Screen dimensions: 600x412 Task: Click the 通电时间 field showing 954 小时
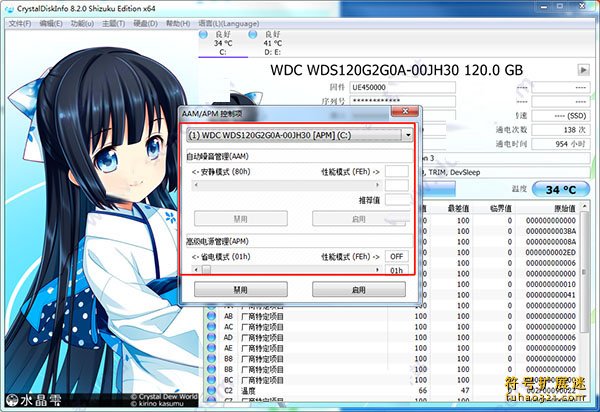(x=560, y=144)
